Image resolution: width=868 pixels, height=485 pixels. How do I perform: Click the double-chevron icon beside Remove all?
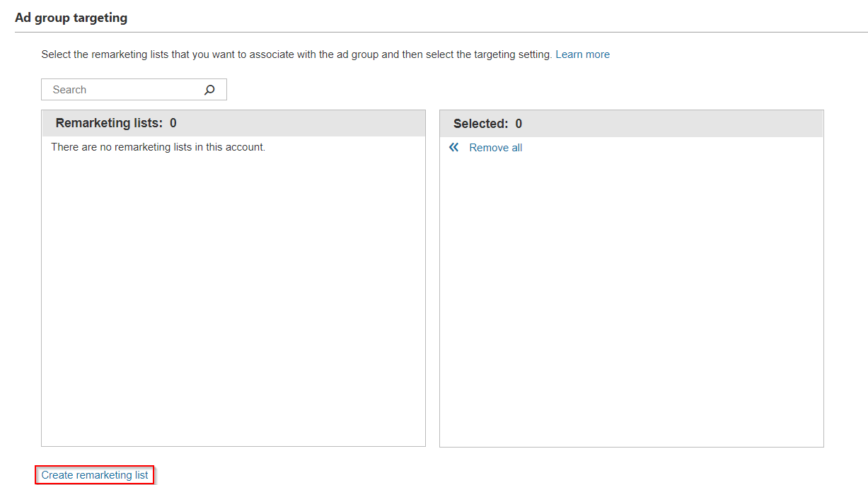point(454,148)
